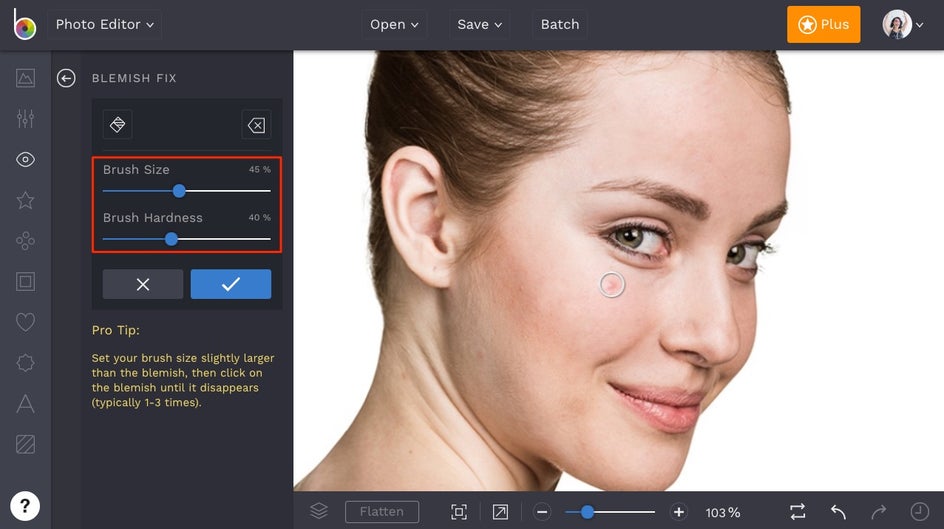Click the Flatten button
944x529 pixels.
click(382, 512)
